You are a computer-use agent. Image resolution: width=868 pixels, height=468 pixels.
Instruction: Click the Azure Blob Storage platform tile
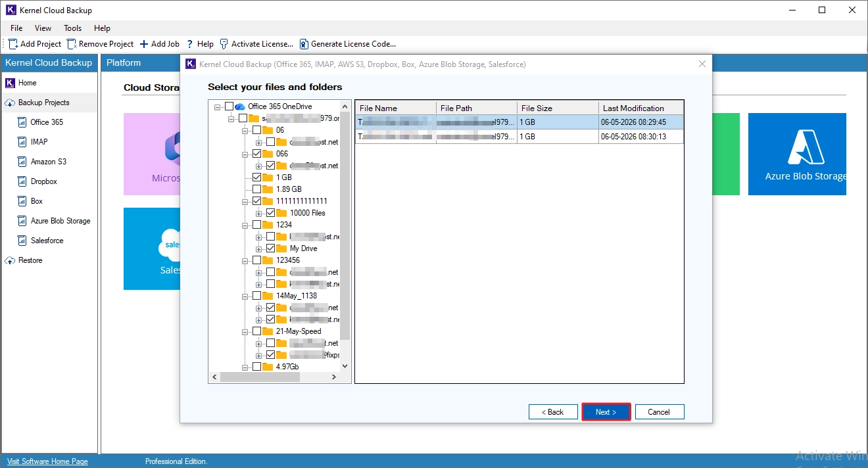797,154
